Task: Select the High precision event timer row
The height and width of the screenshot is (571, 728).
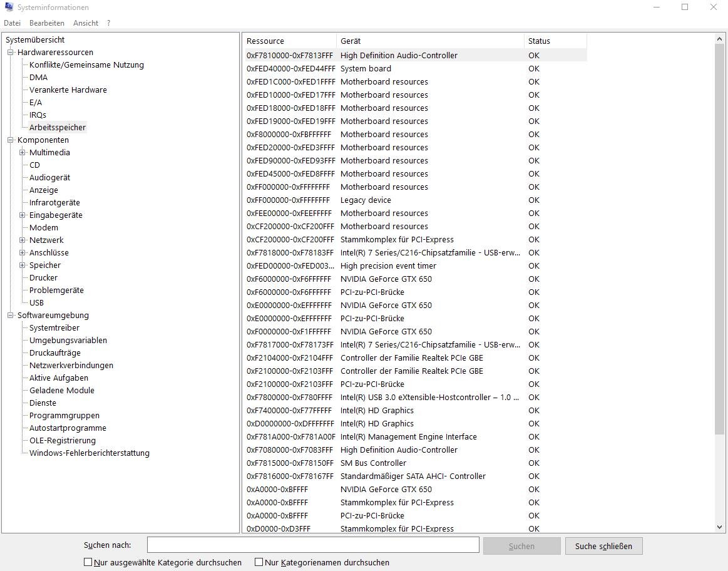Action: 415,266
